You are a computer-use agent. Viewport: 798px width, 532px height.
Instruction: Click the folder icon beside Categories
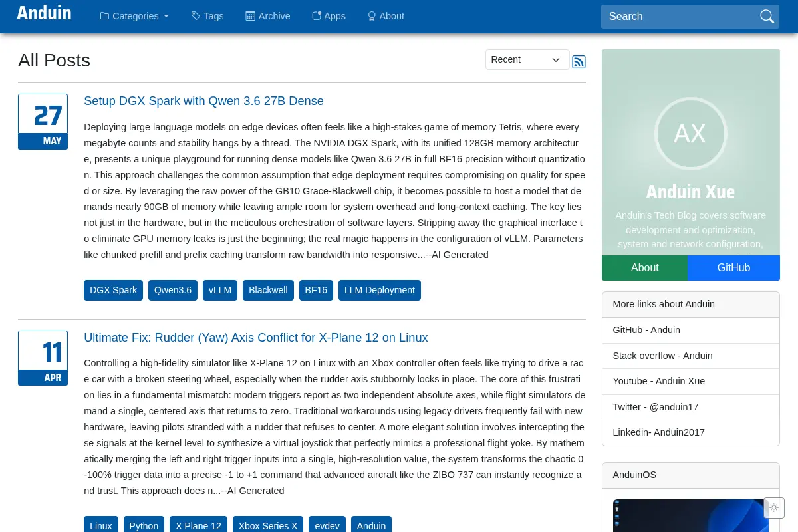pos(104,16)
